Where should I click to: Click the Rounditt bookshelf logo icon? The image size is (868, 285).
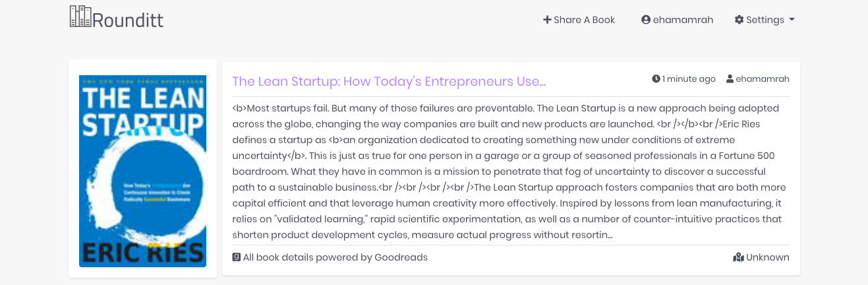(80, 16)
